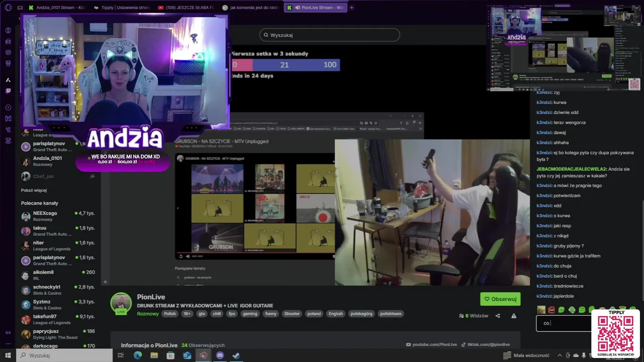Click the report stream warning icon
644x362 pixels.
[514, 316]
